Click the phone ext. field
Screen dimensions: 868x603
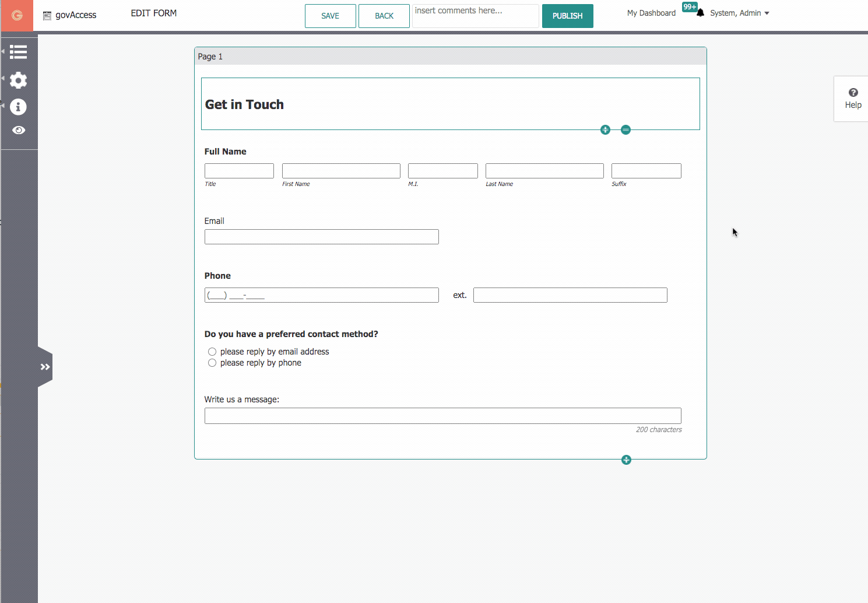pos(570,295)
